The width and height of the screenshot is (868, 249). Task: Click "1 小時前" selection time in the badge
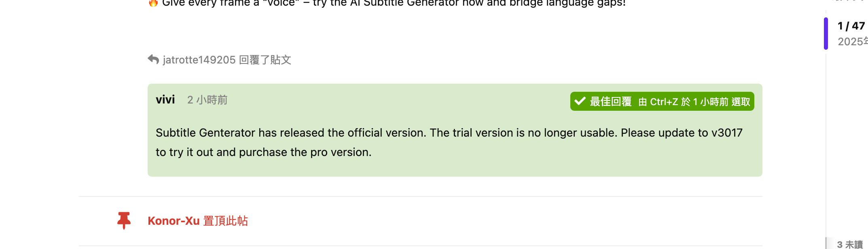coord(711,102)
